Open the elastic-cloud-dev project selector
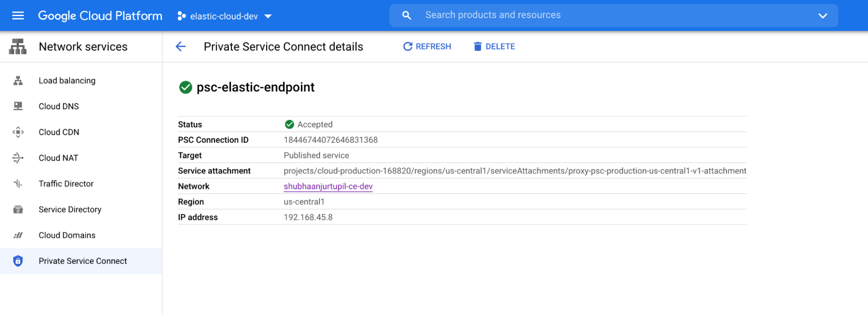 tap(224, 16)
